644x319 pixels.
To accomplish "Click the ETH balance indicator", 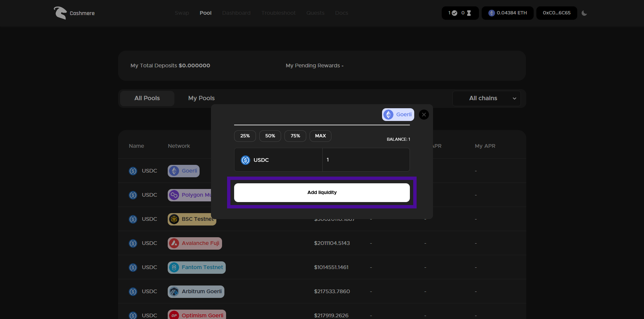I will pyautogui.click(x=507, y=13).
